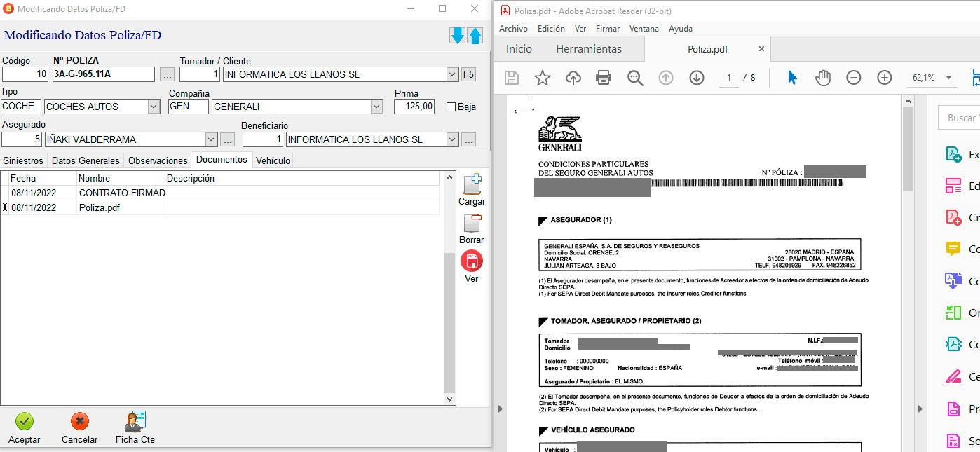Click the Acrobat star bookmark icon
This screenshot has height=452, width=980.
[543, 78]
